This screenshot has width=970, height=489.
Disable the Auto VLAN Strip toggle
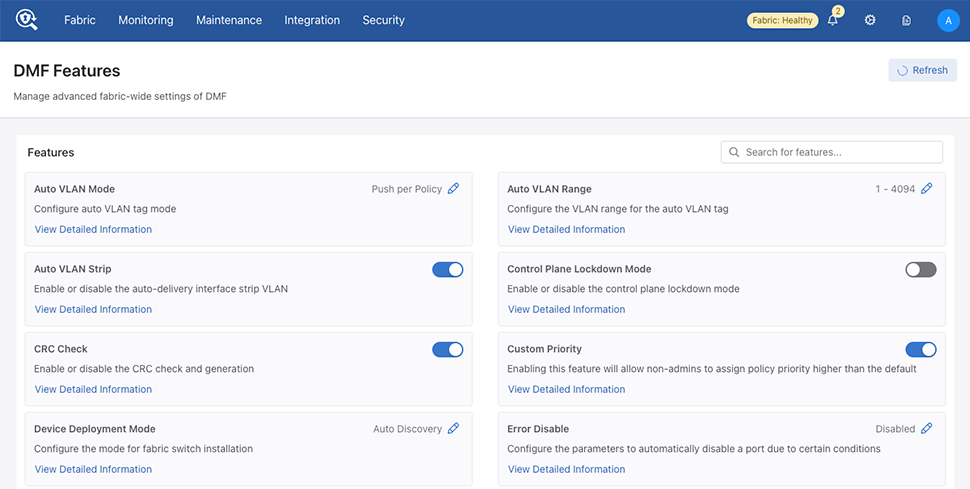pyautogui.click(x=447, y=269)
